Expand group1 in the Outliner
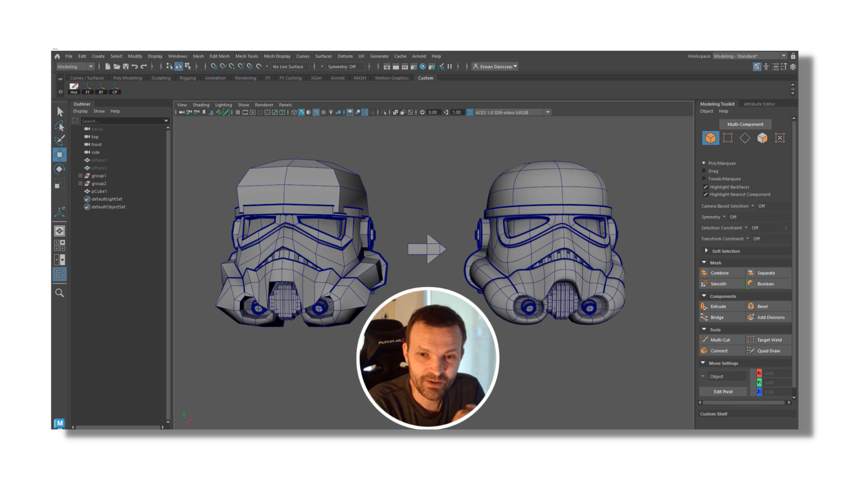The width and height of the screenshot is (868, 488). pos(80,175)
